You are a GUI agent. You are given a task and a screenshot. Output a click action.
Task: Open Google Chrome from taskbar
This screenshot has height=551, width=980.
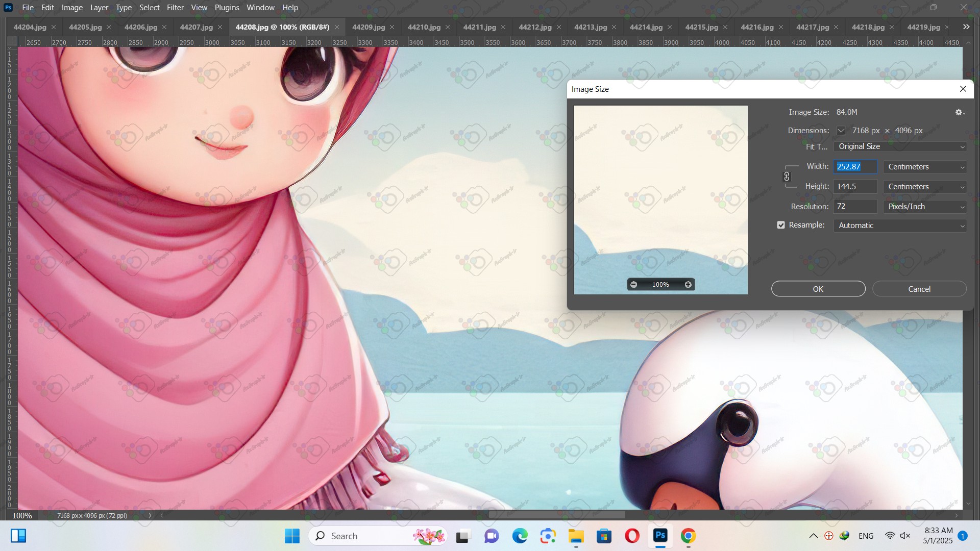pyautogui.click(x=689, y=536)
